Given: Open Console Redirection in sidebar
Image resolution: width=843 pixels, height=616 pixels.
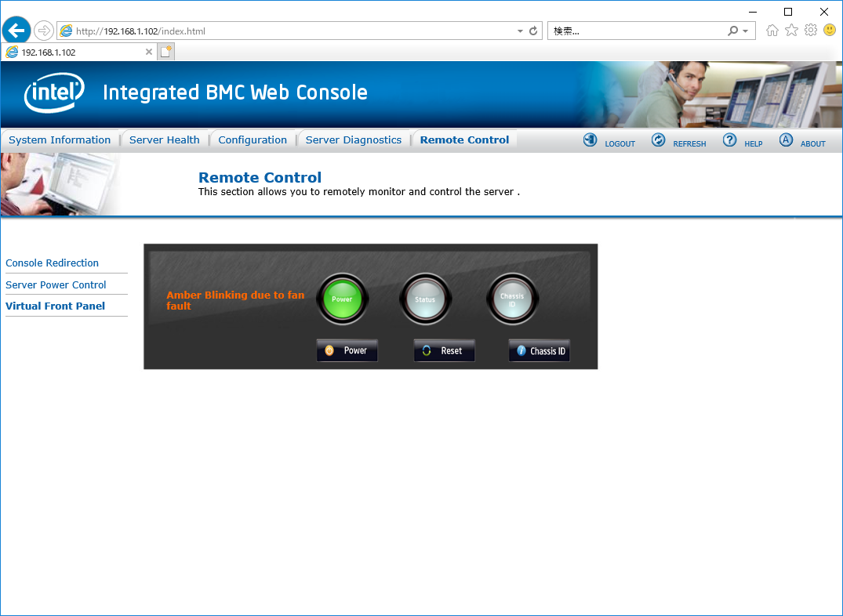Looking at the screenshot, I should (x=52, y=263).
